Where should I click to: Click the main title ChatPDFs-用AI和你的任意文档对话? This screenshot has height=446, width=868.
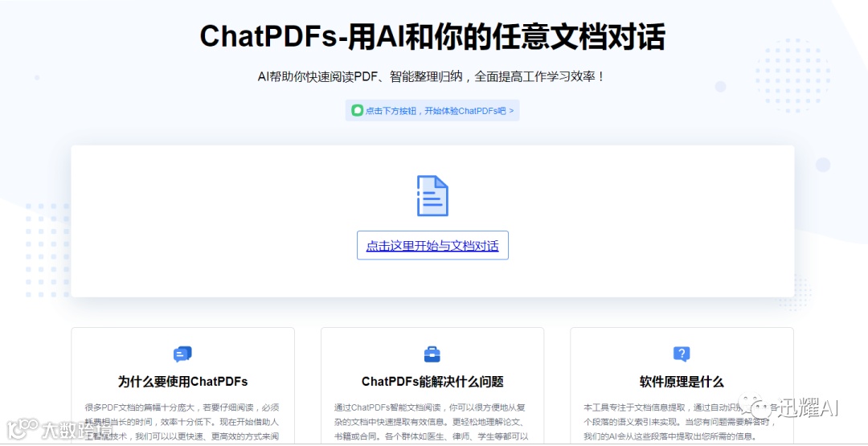[x=432, y=36]
